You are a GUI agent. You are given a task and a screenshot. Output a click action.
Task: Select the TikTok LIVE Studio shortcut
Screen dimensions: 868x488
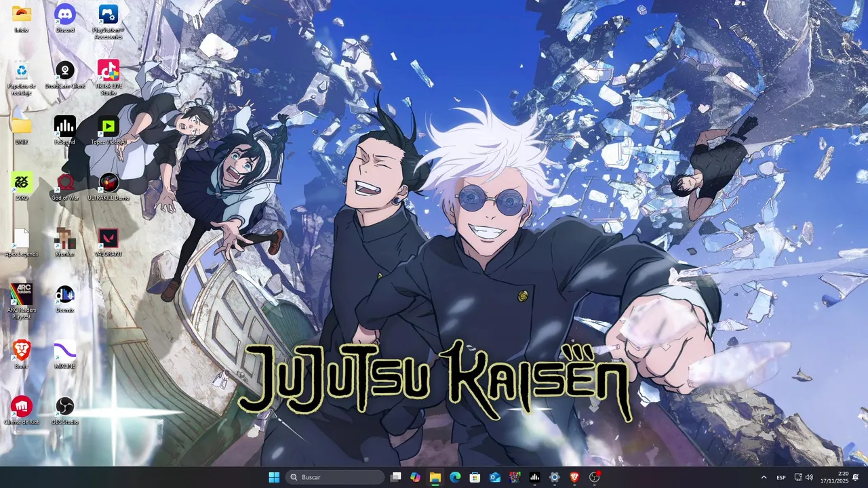point(108,78)
